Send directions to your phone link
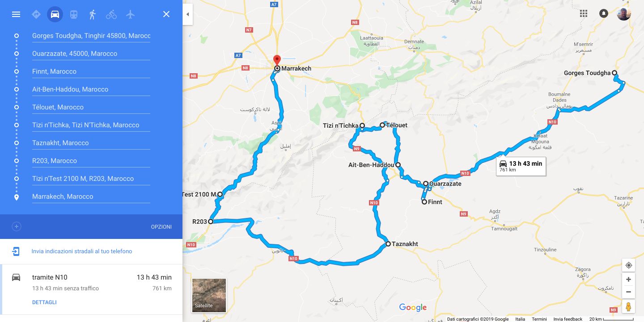Image resolution: width=644 pixels, height=322 pixels. click(x=82, y=251)
